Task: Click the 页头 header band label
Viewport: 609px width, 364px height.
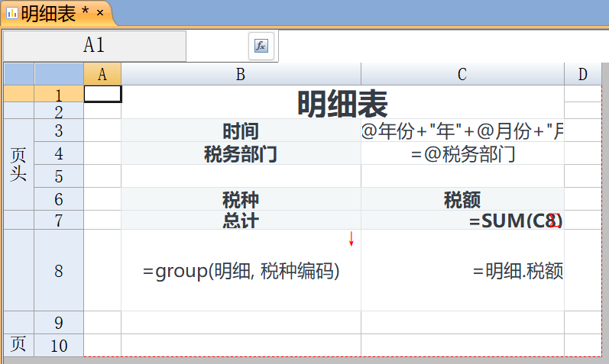Action: pos(18,163)
